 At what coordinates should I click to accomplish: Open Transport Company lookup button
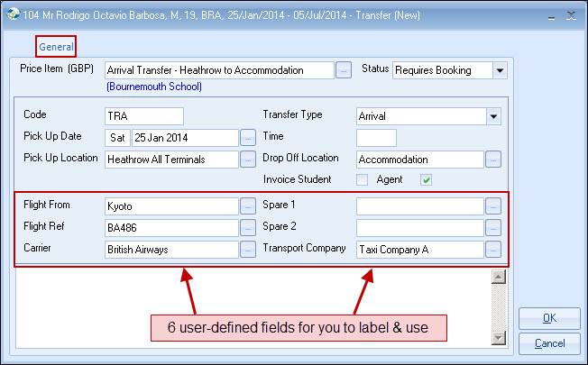(492, 250)
